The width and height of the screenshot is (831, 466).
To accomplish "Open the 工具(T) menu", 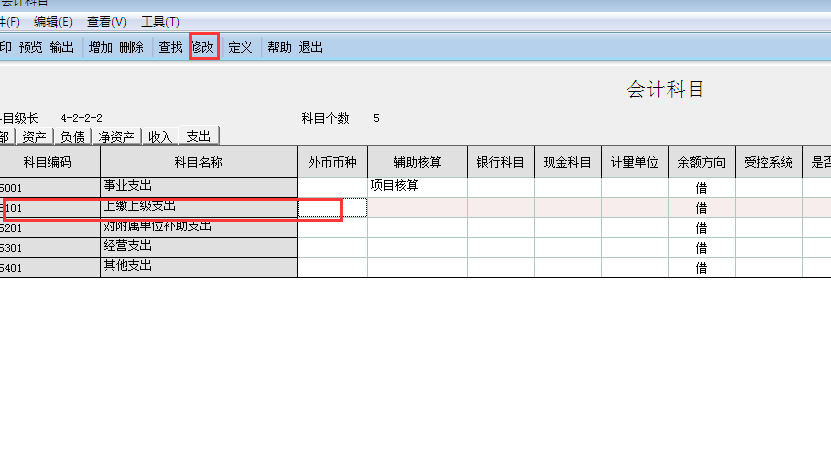I will tap(160, 22).
